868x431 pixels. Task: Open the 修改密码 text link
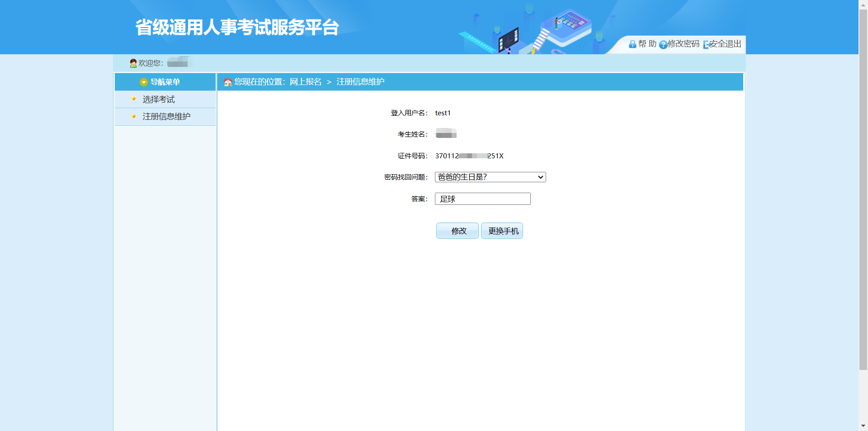tap(684, 44)
